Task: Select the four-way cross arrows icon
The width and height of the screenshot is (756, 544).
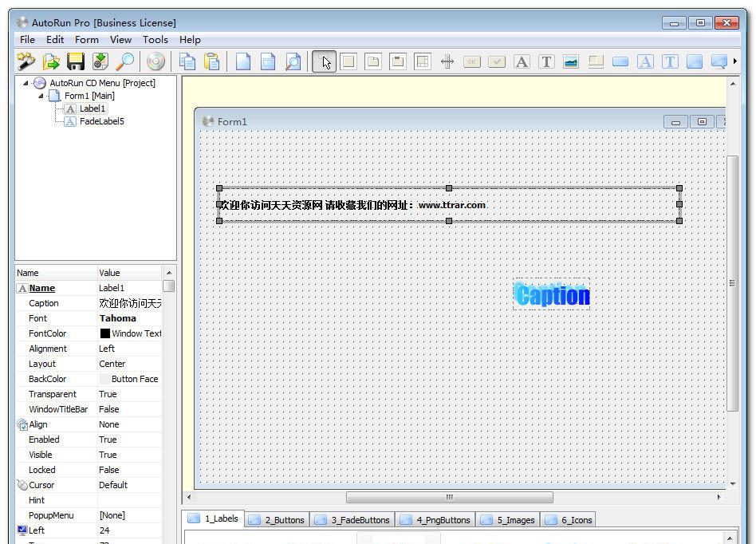Action: click(x=447, y=61)
